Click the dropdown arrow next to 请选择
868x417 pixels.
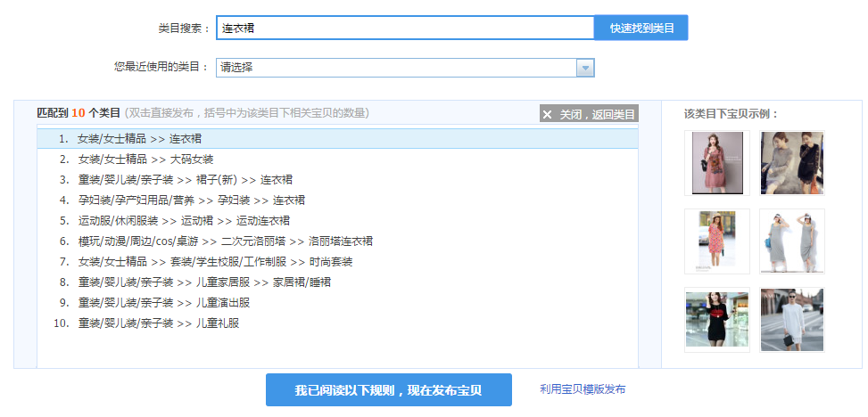[x=585, y=68]
